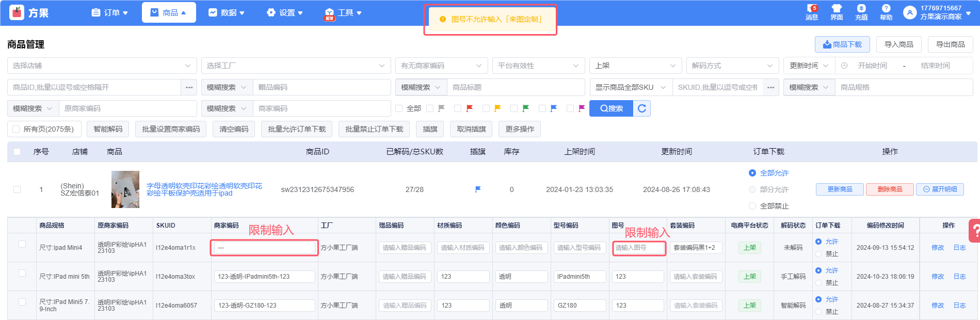Open the 数据 menu
The image size is (980, 320).
point(226,12)
